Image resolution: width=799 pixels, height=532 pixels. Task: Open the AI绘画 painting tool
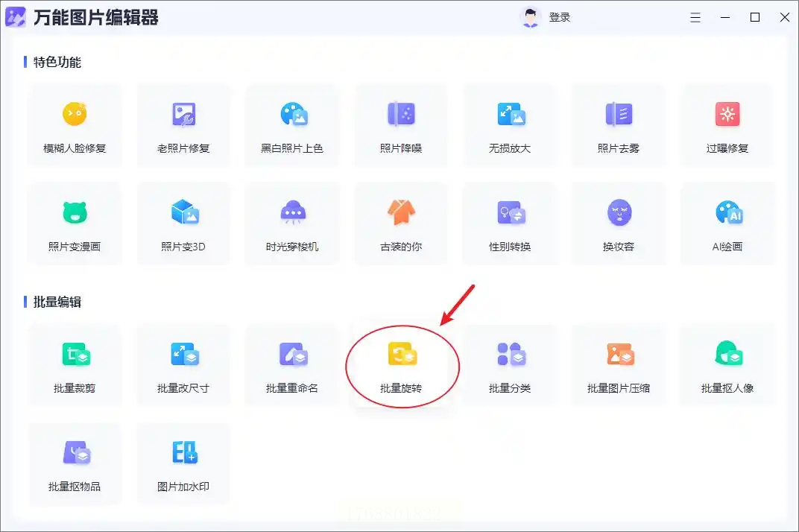[727, 224]
